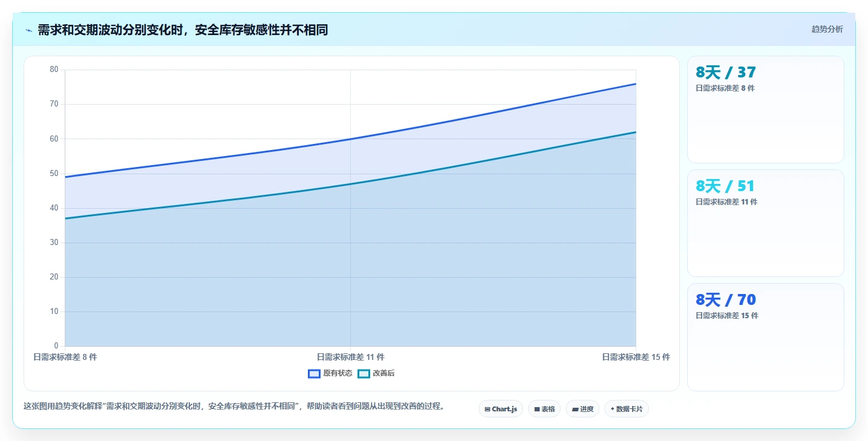The height and width of the screenshot is (441, 868).
Task: Click the chart title 需求和交期波动分别变化时
Action: point(183,30)
